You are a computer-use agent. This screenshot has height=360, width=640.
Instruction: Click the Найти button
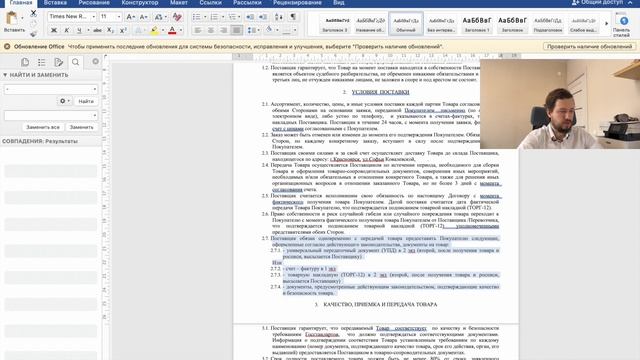[x=86, y=101]
